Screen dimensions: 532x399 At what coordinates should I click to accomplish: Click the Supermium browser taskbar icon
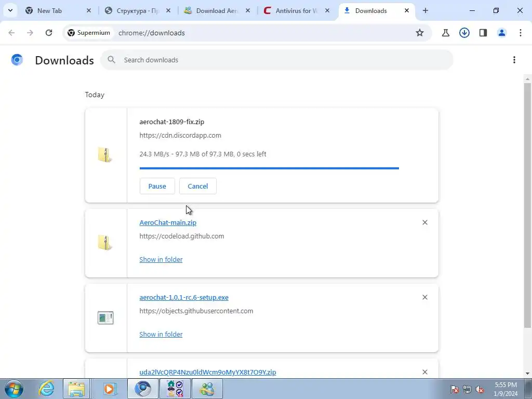(143, 389)
